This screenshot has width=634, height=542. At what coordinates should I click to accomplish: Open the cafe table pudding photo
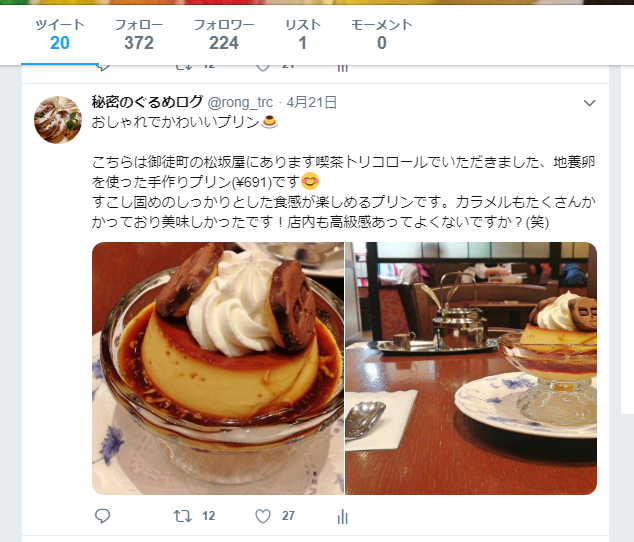(471, 368)
